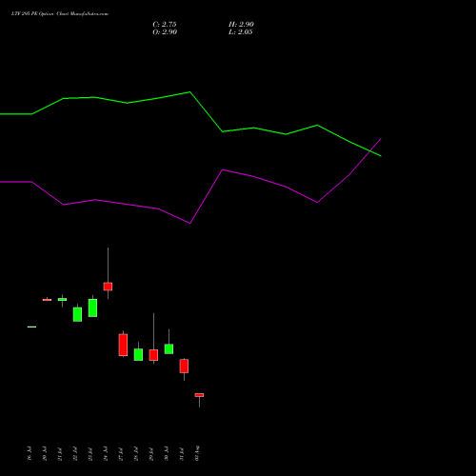Click the '31 Jul' date axis label
This screenshot has width=476, height=476.
point(182,453)
